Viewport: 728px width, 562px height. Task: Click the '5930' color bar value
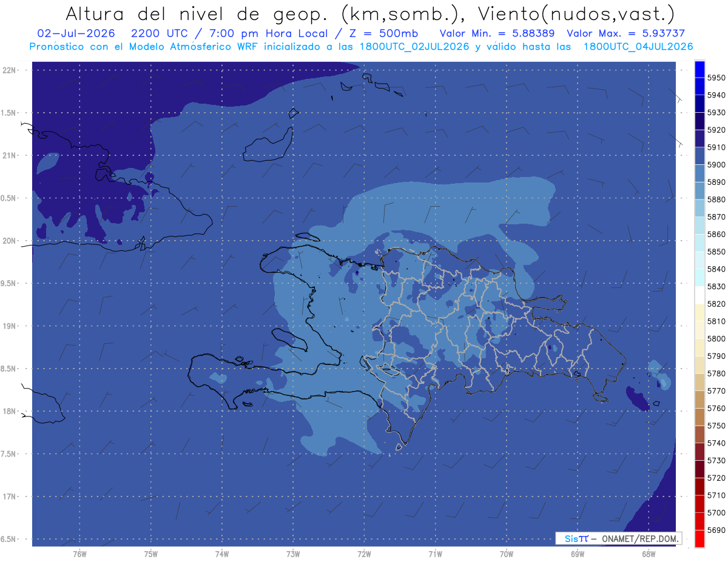(716, 113)
